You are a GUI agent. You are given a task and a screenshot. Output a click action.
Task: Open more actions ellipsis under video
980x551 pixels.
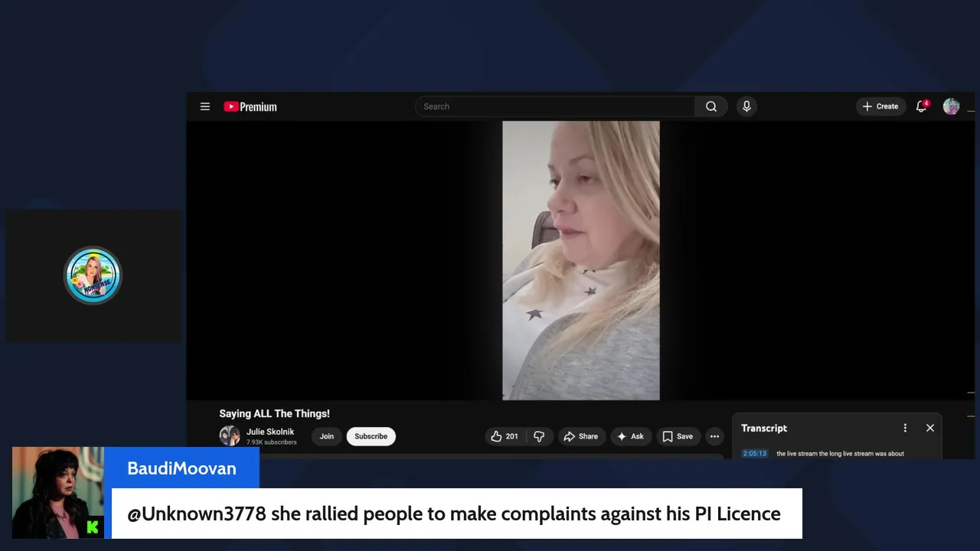[714, 436]
